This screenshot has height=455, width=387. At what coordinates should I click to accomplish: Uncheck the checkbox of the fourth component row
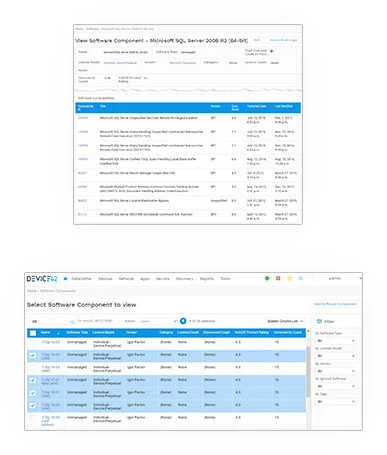(x=33, y=380)
